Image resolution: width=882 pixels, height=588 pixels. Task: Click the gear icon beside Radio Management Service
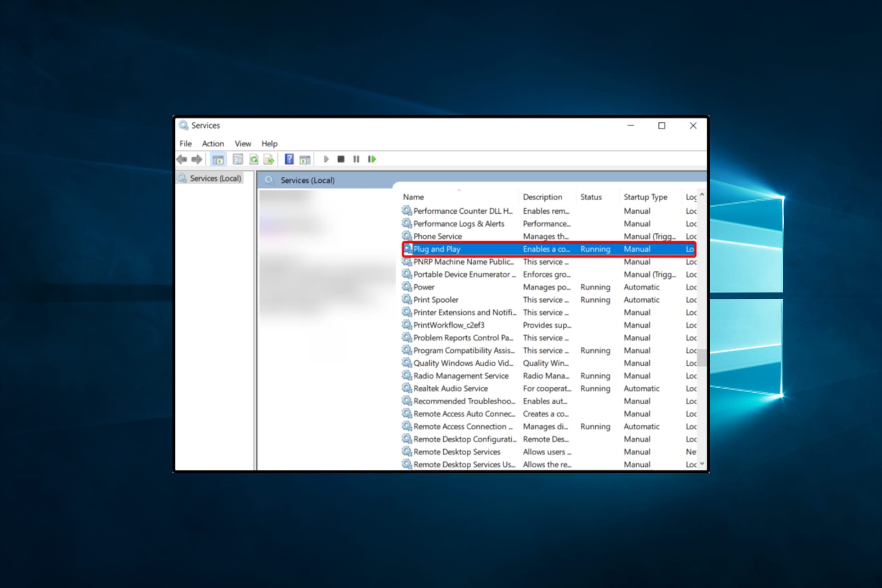407,375
